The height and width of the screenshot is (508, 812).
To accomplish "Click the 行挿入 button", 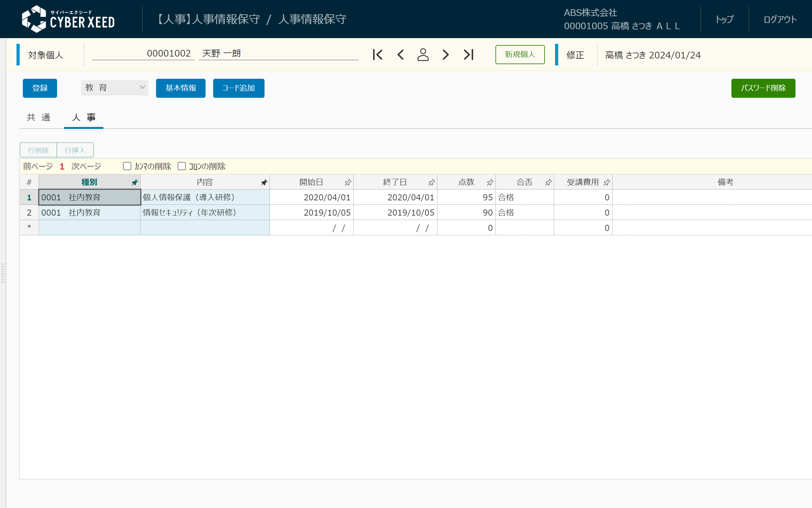I will click(75, 150).
